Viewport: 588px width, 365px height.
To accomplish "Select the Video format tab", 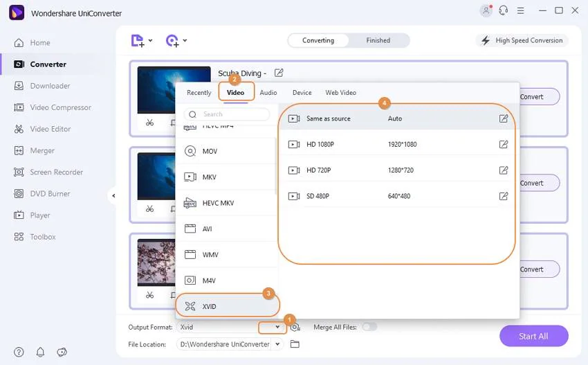I will click(235, 93).
